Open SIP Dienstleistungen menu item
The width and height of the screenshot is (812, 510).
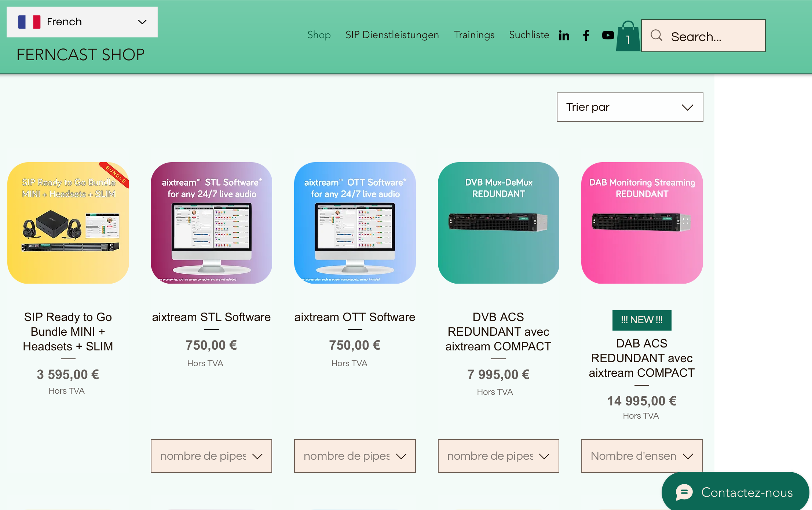pos(392,35)
